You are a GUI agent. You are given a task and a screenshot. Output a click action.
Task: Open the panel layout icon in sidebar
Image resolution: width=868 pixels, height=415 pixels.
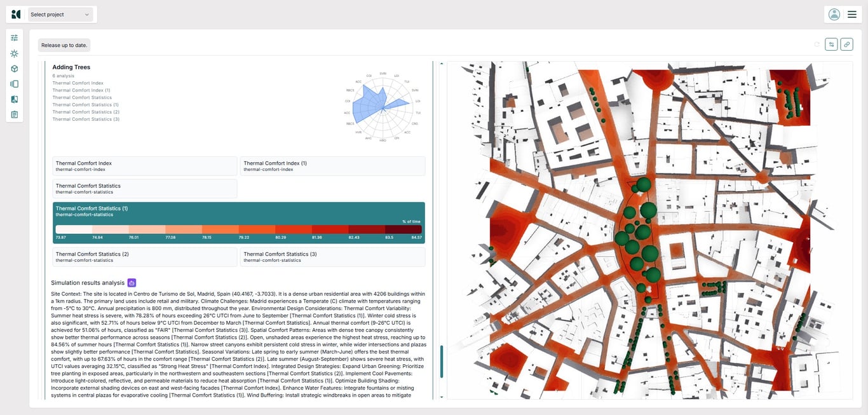coord(15,84)
